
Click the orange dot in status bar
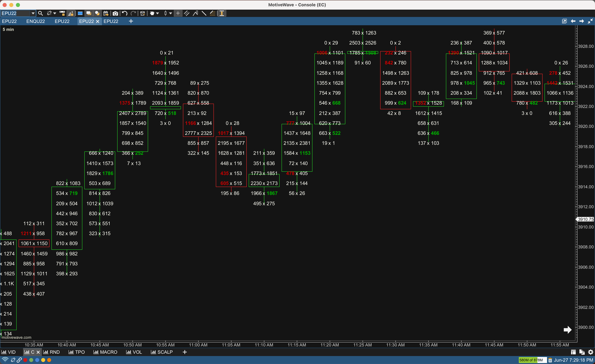(49, 360)
